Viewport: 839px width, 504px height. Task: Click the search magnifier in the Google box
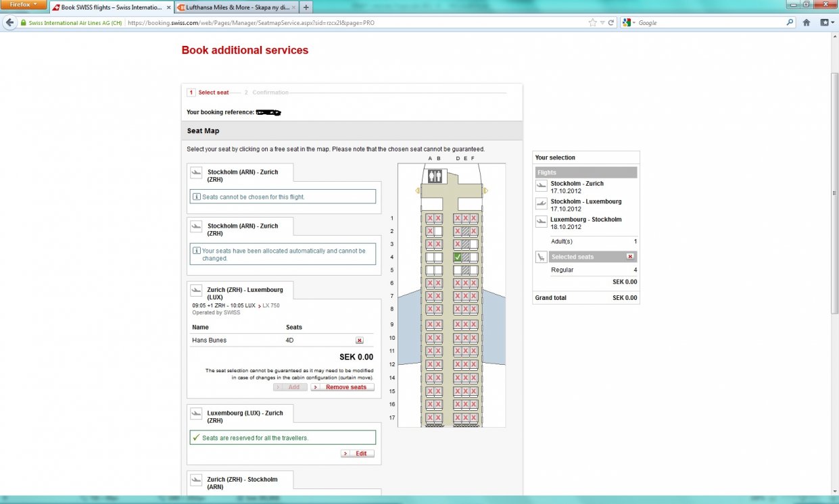tap(790, 22)
